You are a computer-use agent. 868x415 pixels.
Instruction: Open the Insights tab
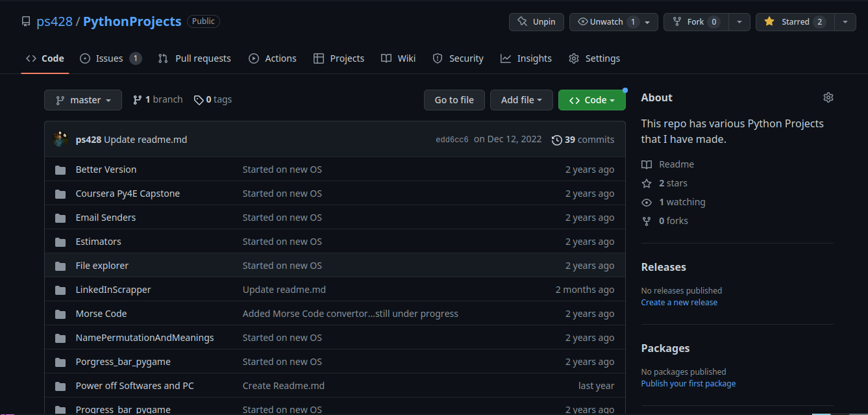[x=526, y=58]
